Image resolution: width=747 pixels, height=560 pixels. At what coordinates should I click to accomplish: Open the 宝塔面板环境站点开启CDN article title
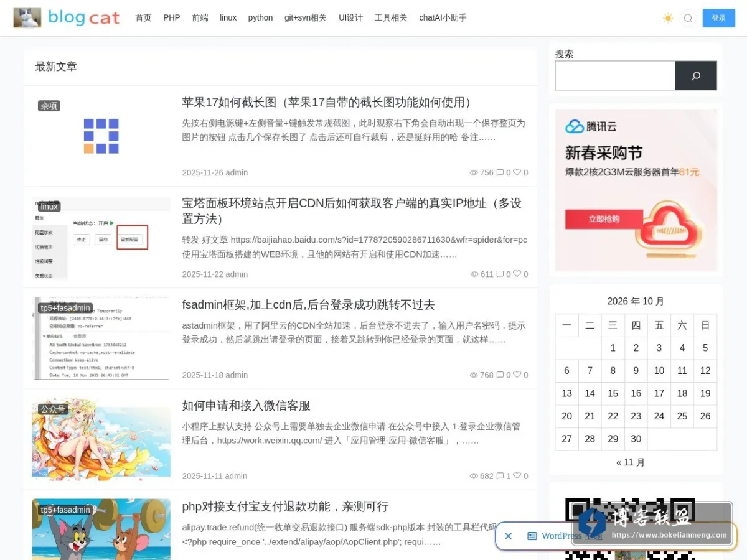point(352,211)
